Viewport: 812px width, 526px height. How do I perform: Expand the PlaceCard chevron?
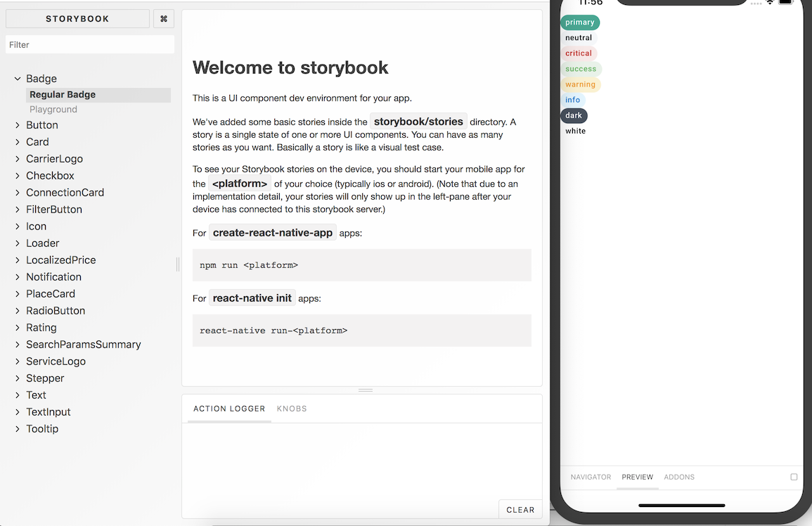[x=18, y=294]
